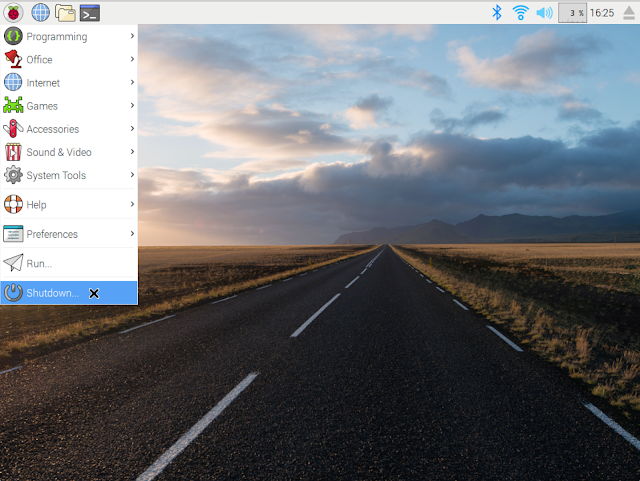Image resolution: width=640 pixels, height=481 pixels.
Task: Click the Raspberry Pi menu icon
Action: (13, 13)
